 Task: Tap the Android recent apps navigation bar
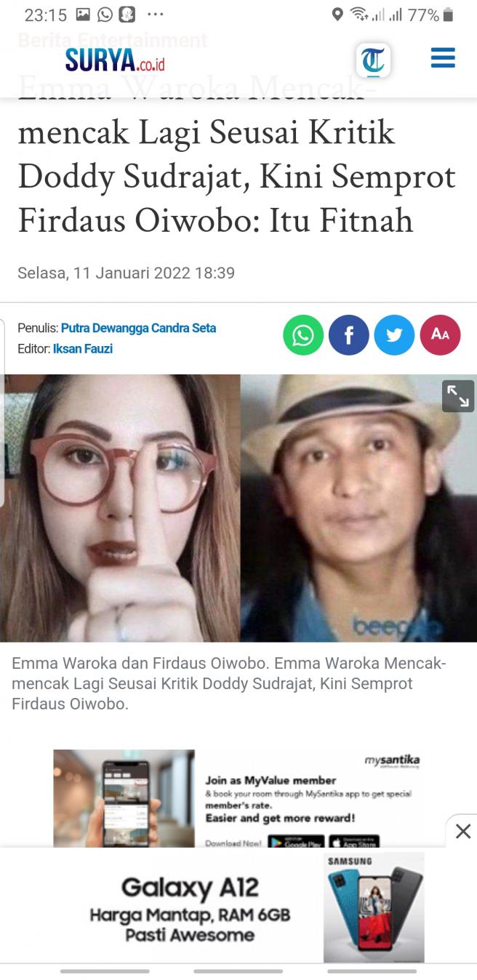point(105,971)
